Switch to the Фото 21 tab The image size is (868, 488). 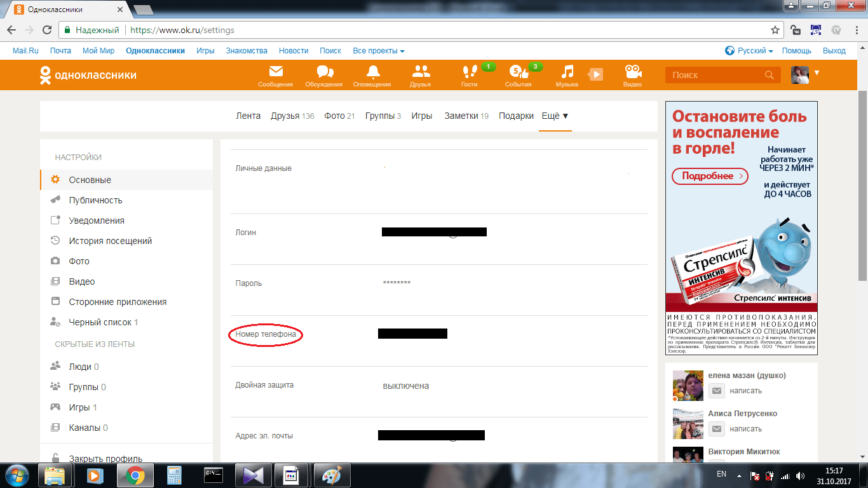click(x=339, y=116)
